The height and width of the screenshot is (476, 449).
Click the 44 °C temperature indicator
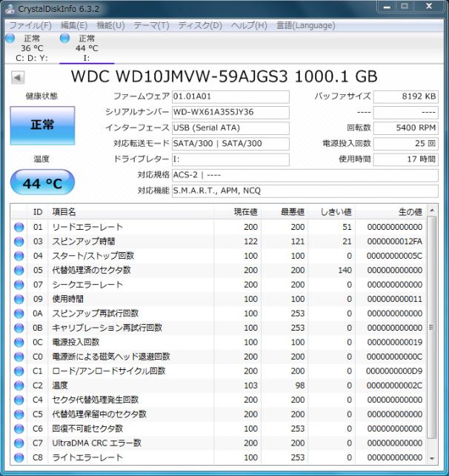click(42, 182)
